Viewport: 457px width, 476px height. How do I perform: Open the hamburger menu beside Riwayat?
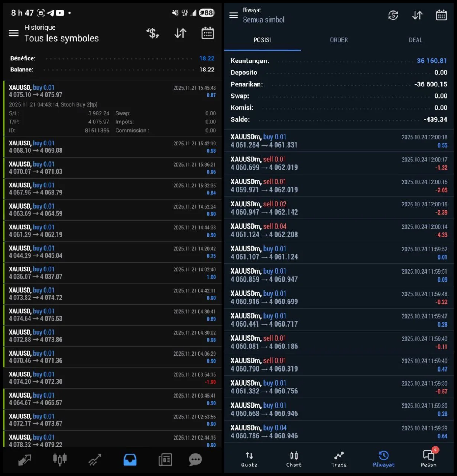(233, 15)
